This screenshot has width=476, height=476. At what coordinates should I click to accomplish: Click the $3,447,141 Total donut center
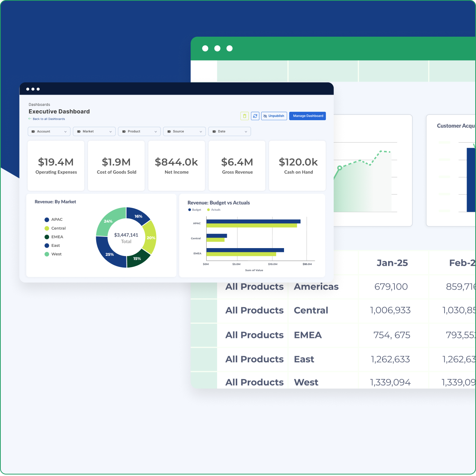(126, 238)
